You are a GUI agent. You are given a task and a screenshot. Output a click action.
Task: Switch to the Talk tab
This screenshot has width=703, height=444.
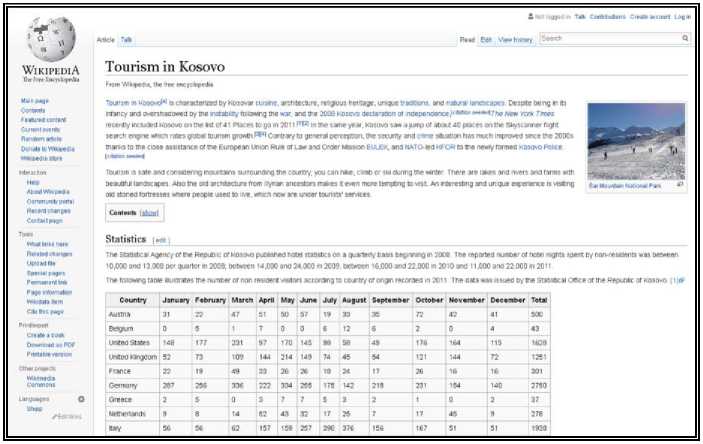127,39
